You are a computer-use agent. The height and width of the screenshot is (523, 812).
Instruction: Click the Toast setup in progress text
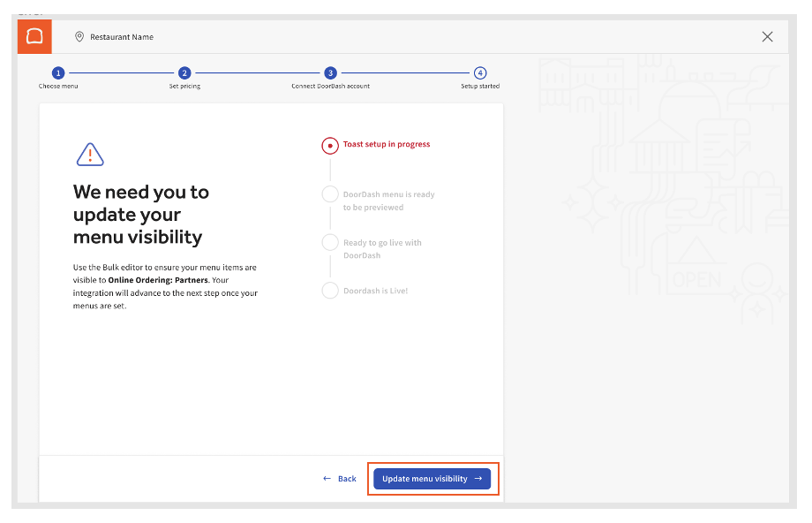387,144
